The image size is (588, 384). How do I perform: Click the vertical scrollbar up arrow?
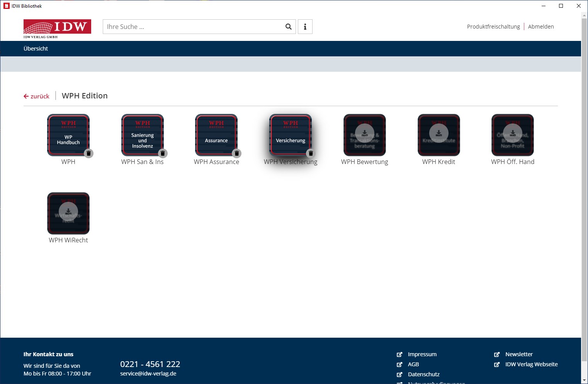point(584,15)
